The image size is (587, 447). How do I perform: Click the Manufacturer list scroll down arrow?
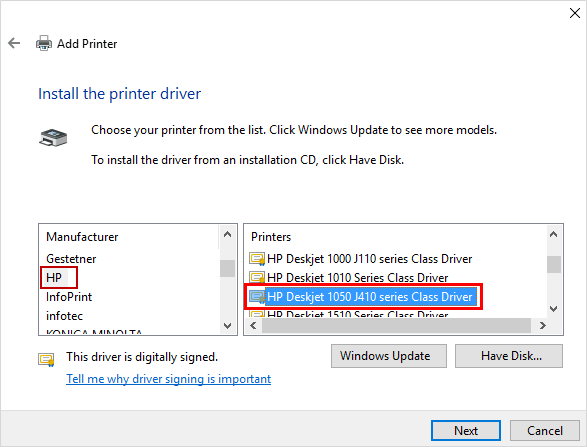click(227, 326)
